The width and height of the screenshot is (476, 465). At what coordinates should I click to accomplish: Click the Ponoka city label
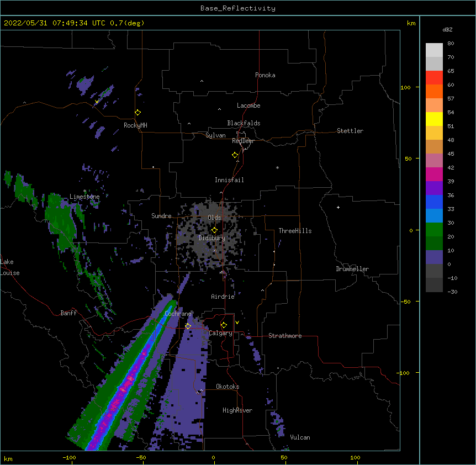[x=265, y=75]
